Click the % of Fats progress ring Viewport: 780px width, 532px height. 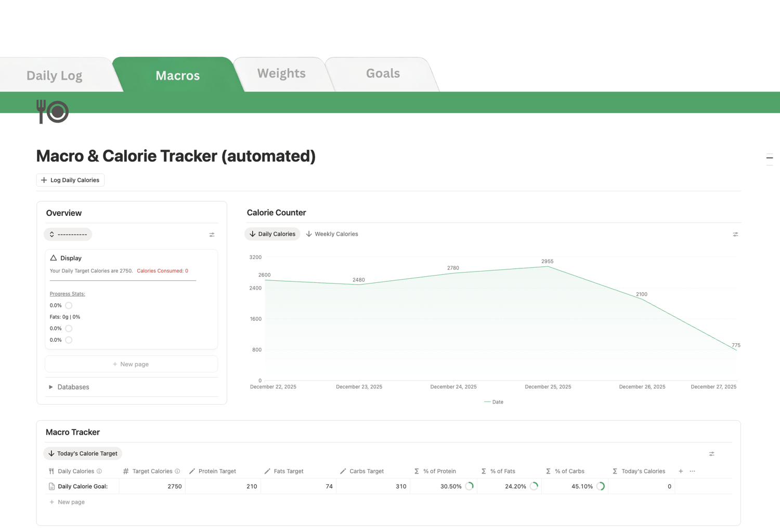click(x=534, y=486)
